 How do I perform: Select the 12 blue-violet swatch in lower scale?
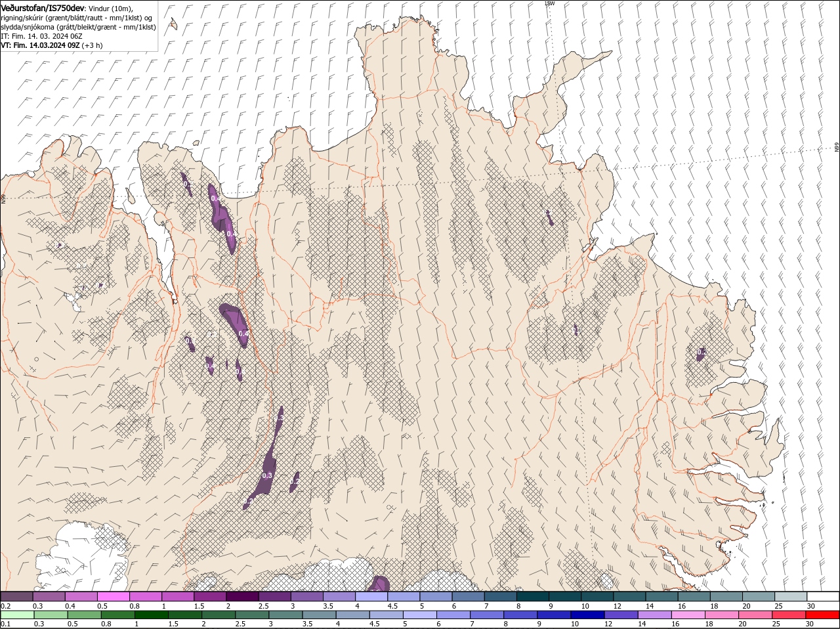coord(620,615)
